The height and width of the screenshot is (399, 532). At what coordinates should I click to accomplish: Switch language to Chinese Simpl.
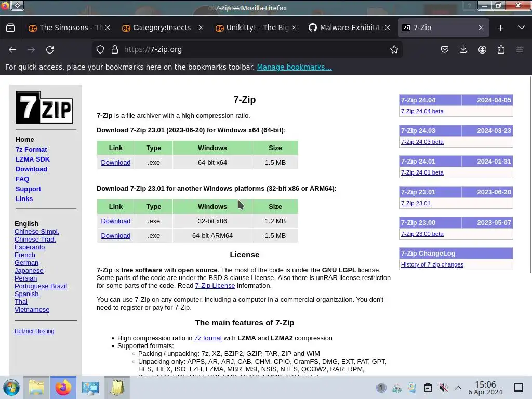point(37,231)
